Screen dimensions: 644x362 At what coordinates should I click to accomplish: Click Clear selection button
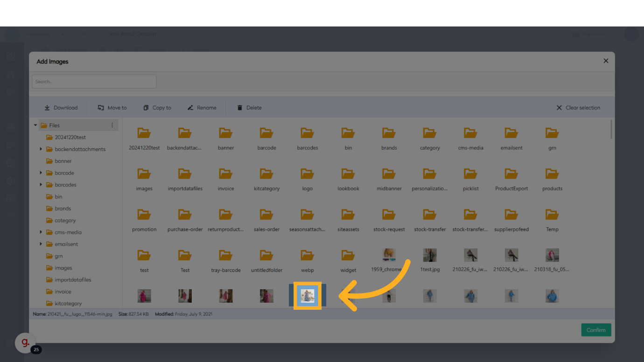tap(578, 108)
